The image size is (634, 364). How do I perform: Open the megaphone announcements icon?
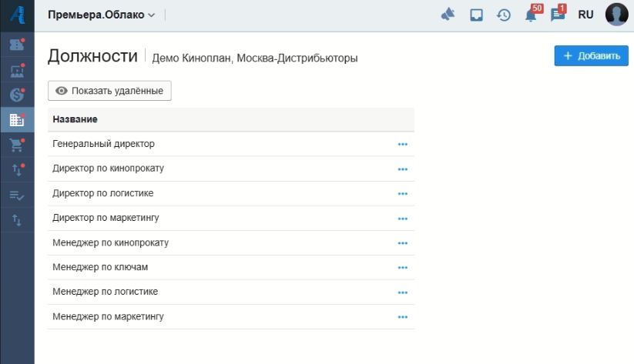click(448, 15)
